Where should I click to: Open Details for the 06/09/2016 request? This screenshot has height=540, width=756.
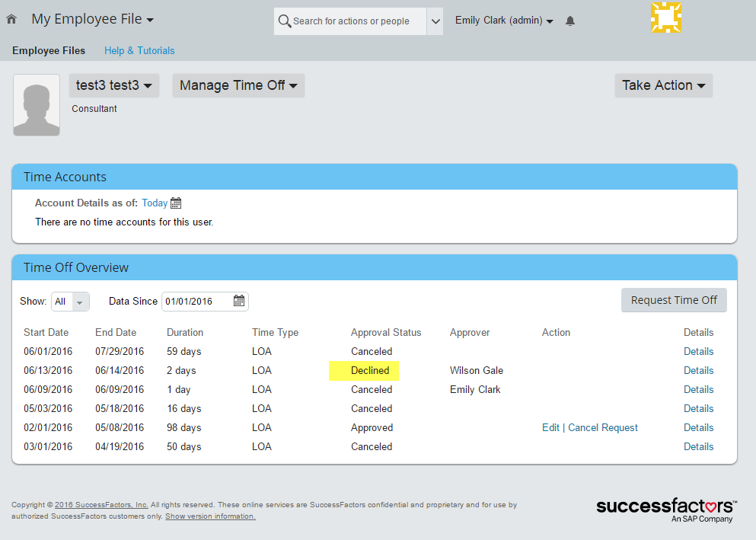[x=699, y=389]
